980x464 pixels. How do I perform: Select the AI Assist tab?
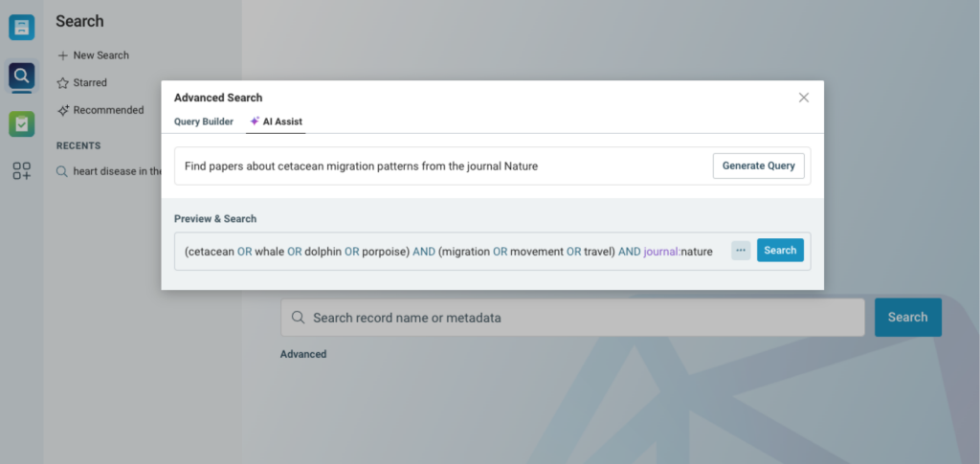point(276,122)
